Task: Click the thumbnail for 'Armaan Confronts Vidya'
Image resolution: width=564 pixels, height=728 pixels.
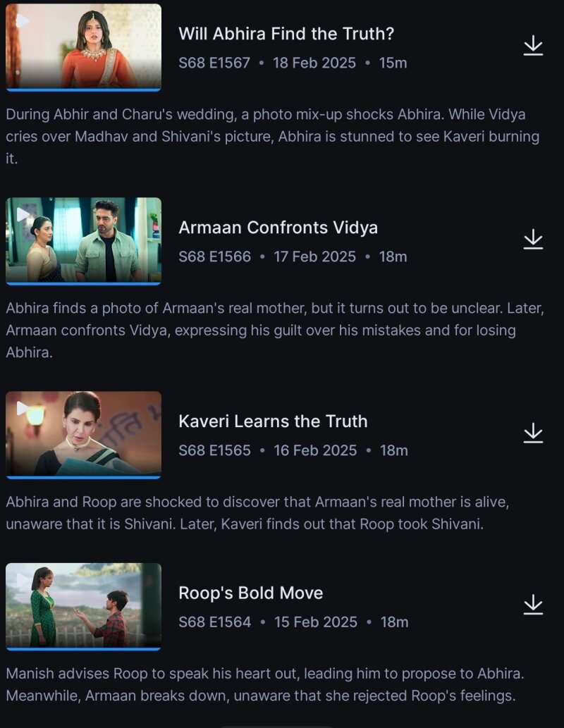Action: pos(83,240)
